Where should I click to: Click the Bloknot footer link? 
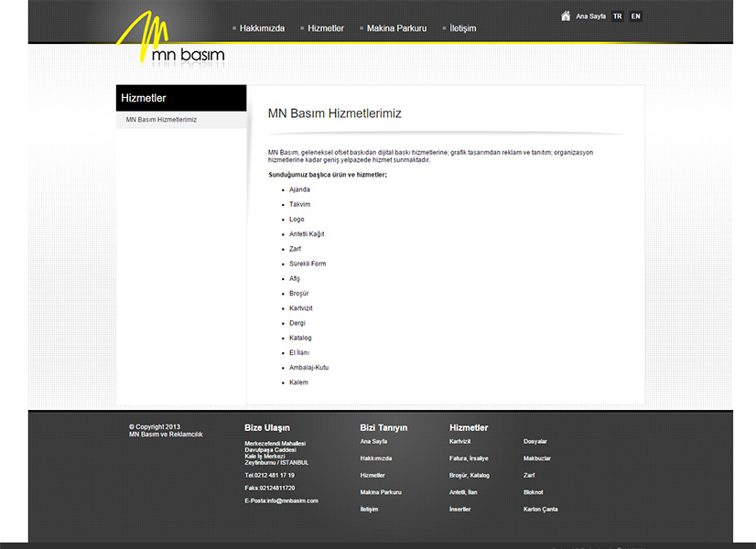[533, 492]
